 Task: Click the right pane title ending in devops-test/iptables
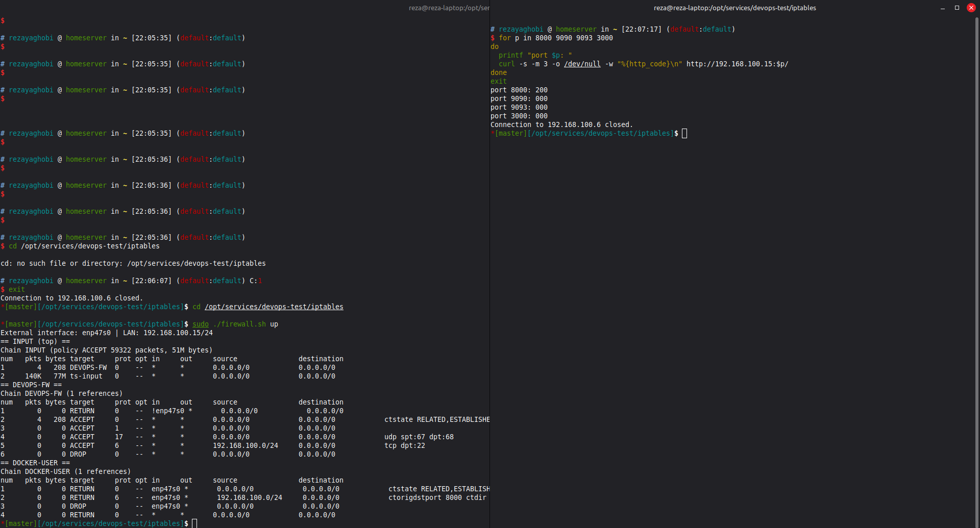pos(735,8)
